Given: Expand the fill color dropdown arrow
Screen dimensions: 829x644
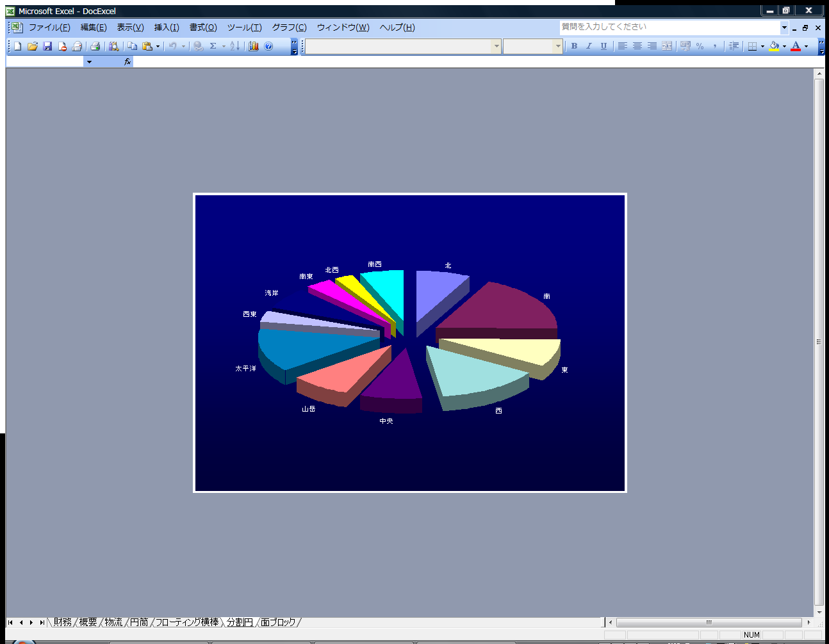Looking at the screenshot, I should click(x=784, y=46).
